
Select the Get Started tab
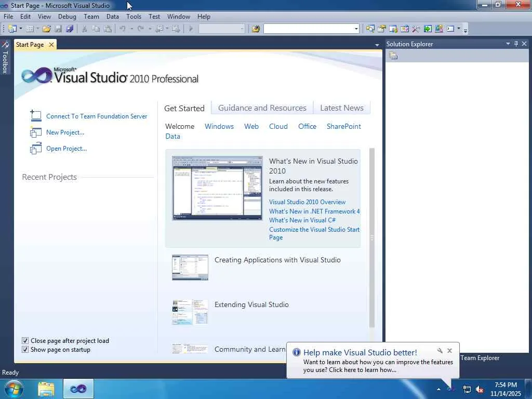tap(184, 108)
